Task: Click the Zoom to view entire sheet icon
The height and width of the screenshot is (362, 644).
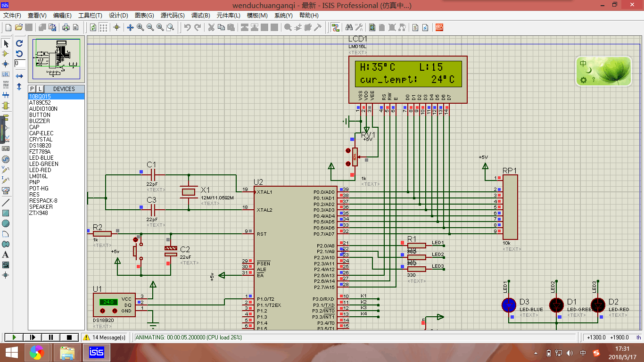Action: click(x=160, y=27)
